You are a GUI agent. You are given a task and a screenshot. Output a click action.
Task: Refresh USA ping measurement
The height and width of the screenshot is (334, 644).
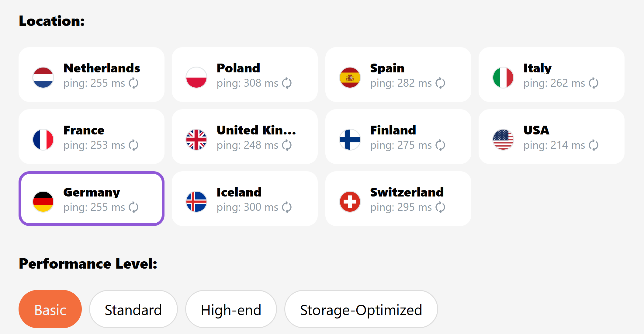[x=594, y=145]
